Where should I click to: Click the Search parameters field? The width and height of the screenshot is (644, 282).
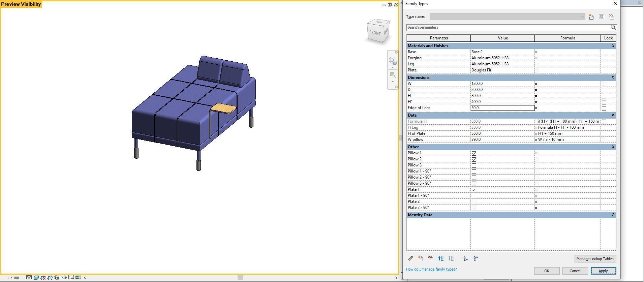pos(508,27)
